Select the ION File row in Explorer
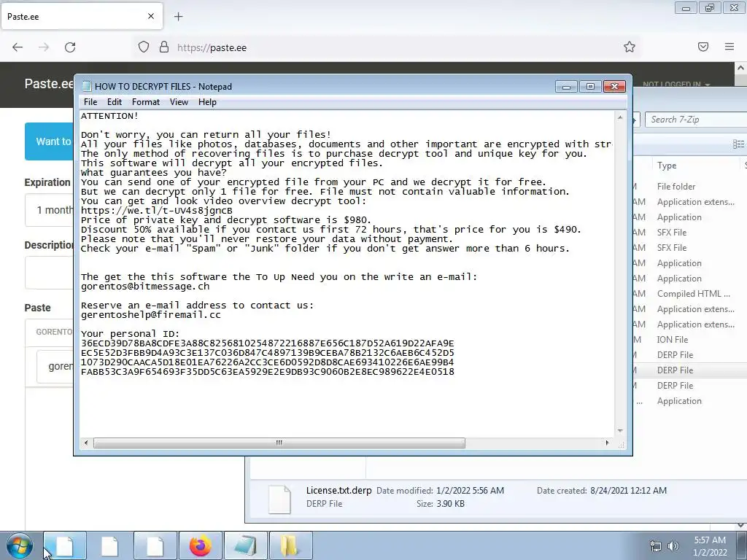The image size is (747, 560). (x=690, y=340)
